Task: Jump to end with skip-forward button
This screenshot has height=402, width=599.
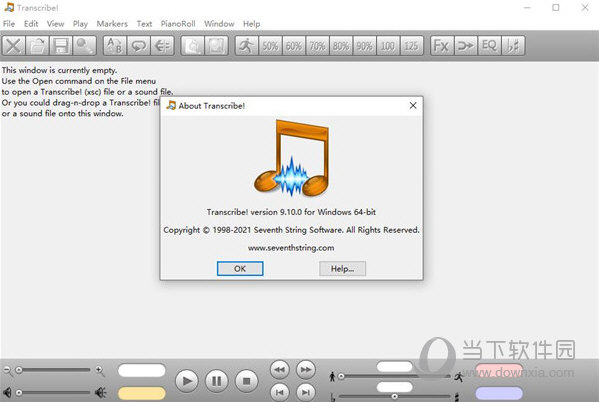Action: coord(306,392)
